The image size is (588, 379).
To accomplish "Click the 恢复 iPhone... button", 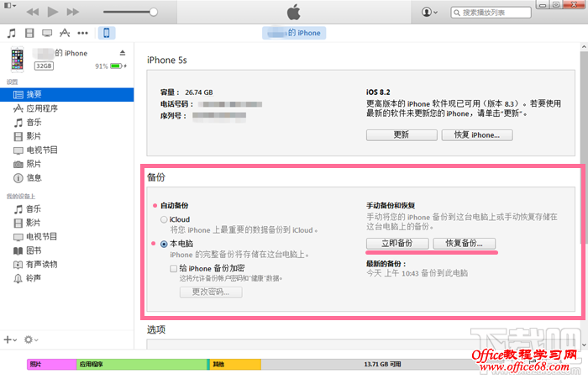I will pyautogui.click(x=477, y=135).
